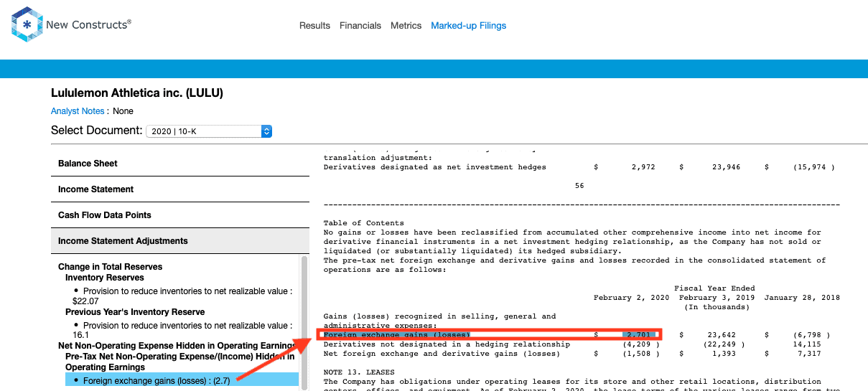Click the Lululemon Athletica inc. (LULU) title

(137, 93)
